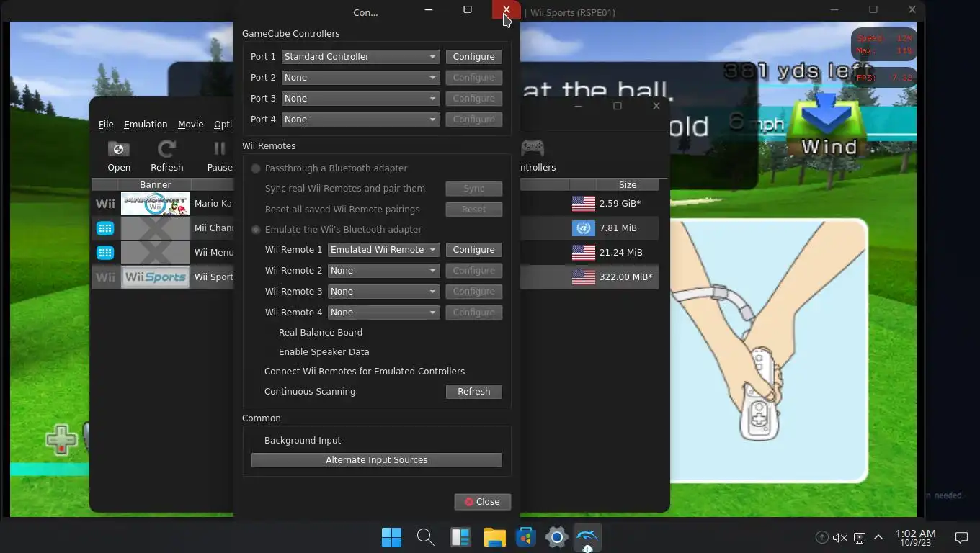Click the Banner column header

155,185
